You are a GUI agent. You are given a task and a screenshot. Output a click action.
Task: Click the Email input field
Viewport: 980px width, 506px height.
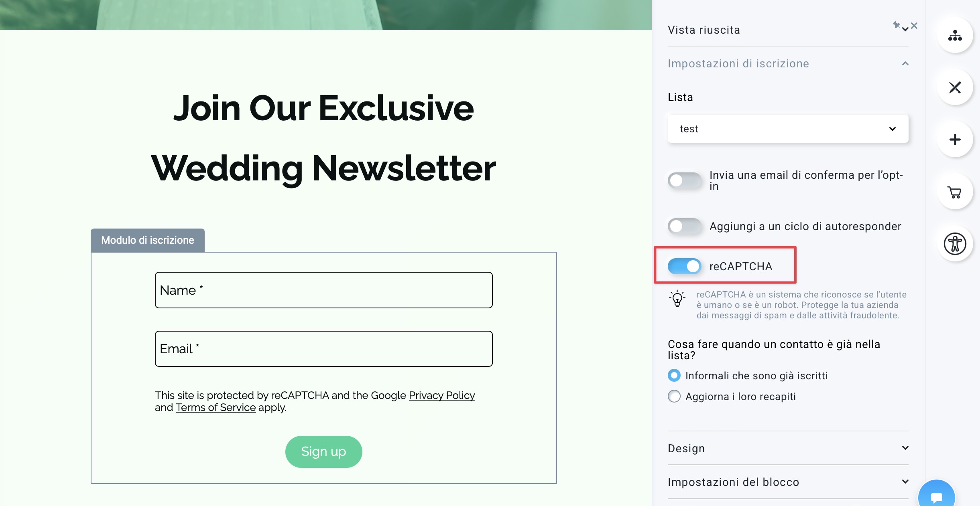pyautogui.click(x=323, y=349)
